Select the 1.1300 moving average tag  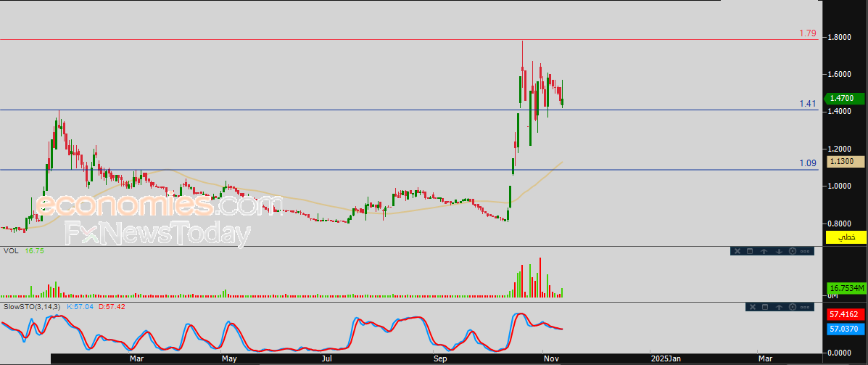(x=846, y=162)
